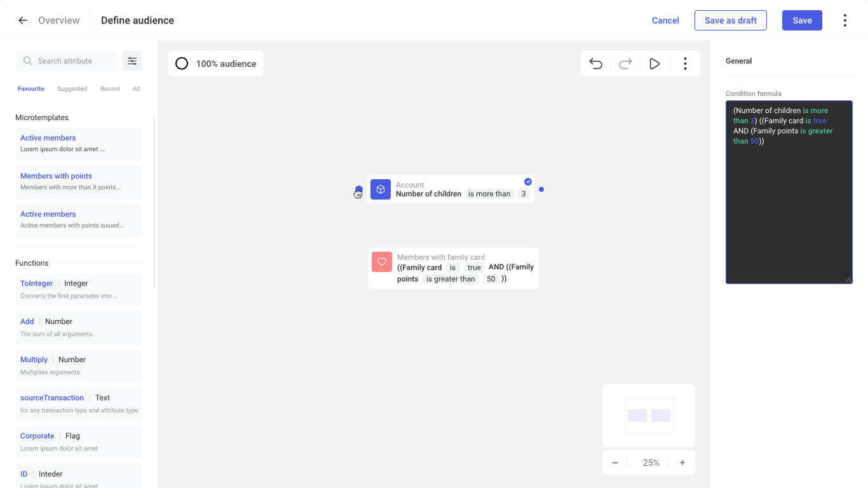This screenshot has width=868, height=488.
Task: Select the Recent tab in the attribute panel
Action: 110,88
